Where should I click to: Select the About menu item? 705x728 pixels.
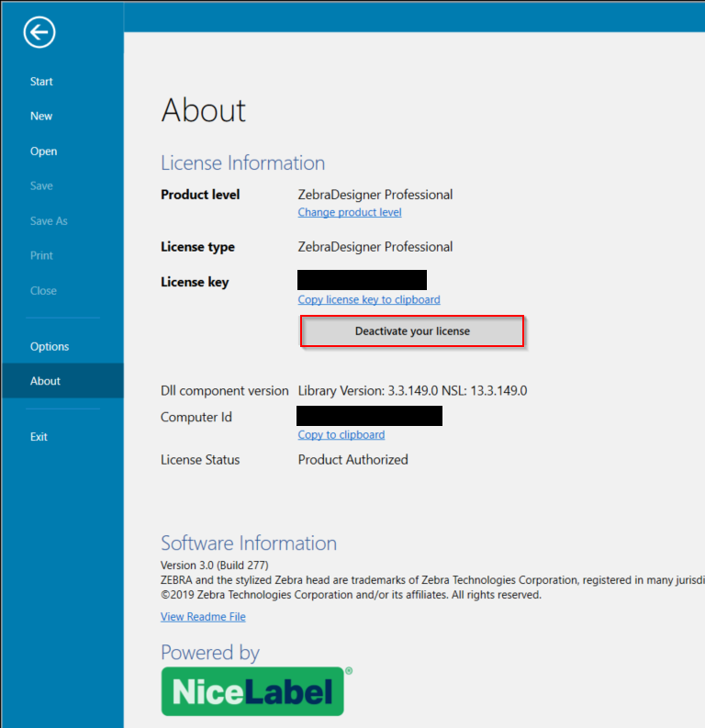45,381
